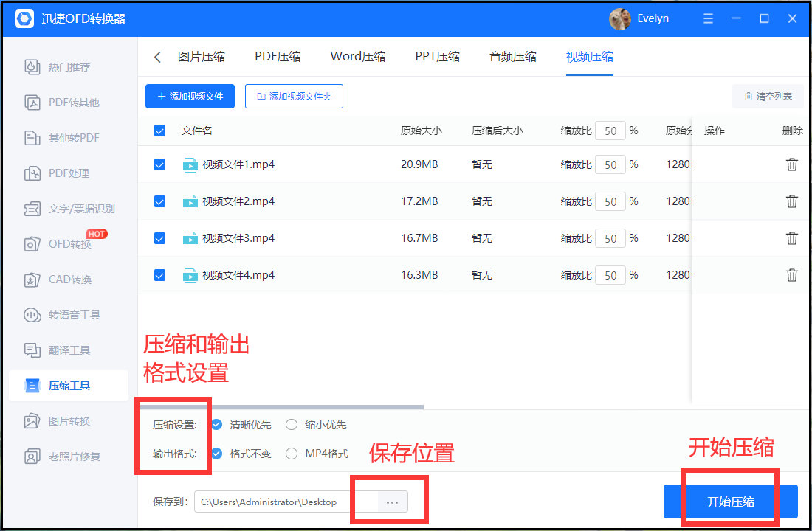Browse save location with the ... button
812x531 pixels.
tap(393, 502)
